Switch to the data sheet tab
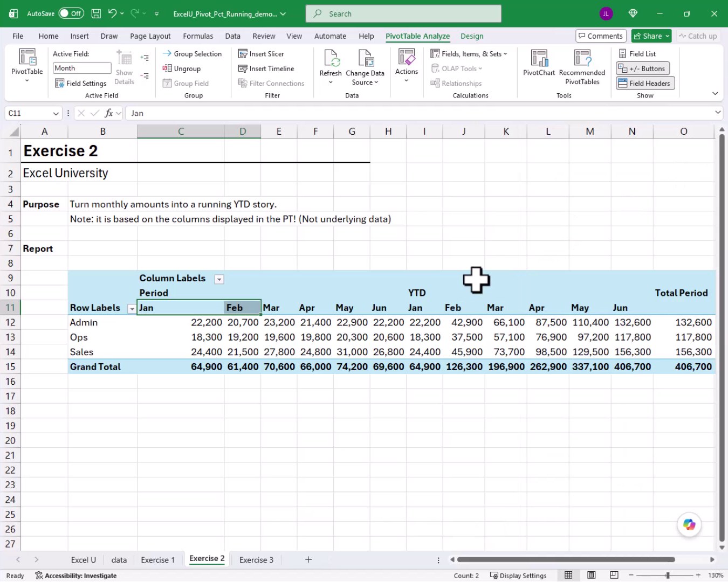This screenshot has height=582, width=728. [x=119, y=560]
